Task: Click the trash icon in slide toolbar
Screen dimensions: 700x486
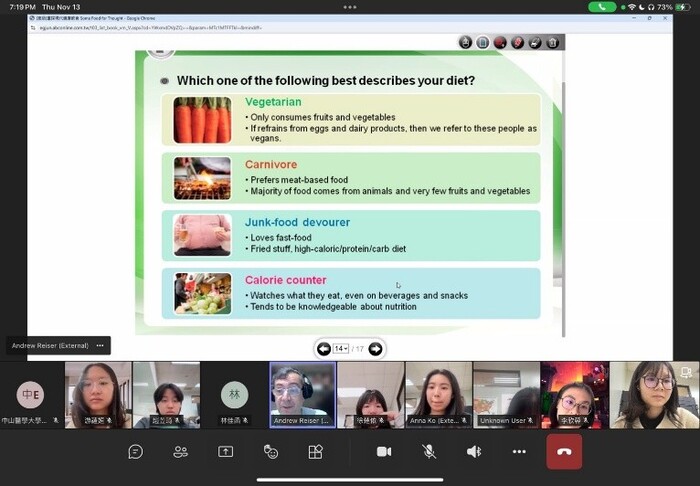Action: click(x=553, y=42)
